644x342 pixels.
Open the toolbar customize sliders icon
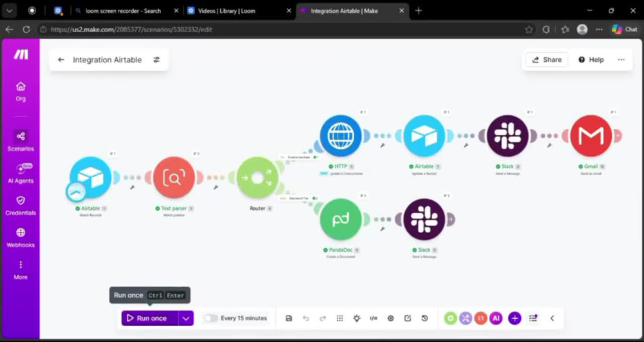(533, 318)
